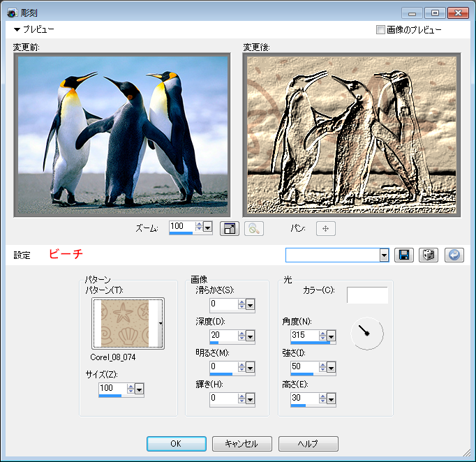Viewport: 476px width, 462px height.
Task: Click the seashell pattern thumbnail
Action: [124, 324]
